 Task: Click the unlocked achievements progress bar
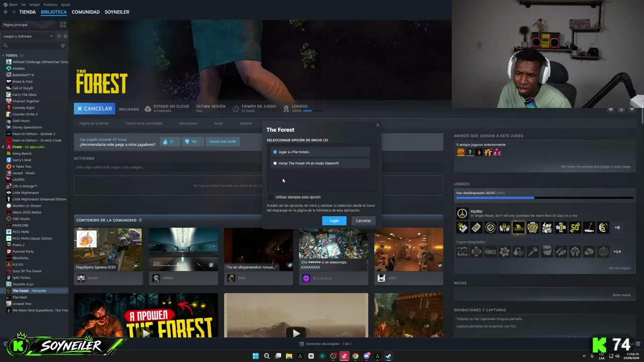click(544, 198)
